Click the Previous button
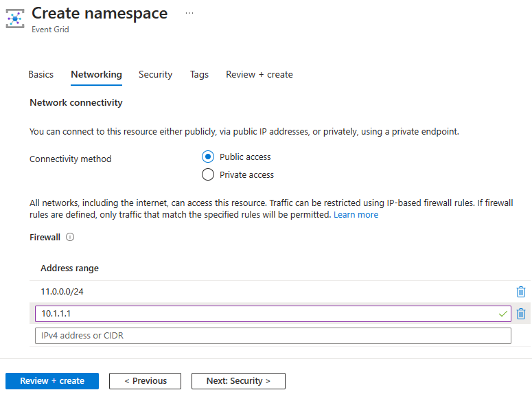Viewport: 532px width, 401px height. click(x=144, y=381)
